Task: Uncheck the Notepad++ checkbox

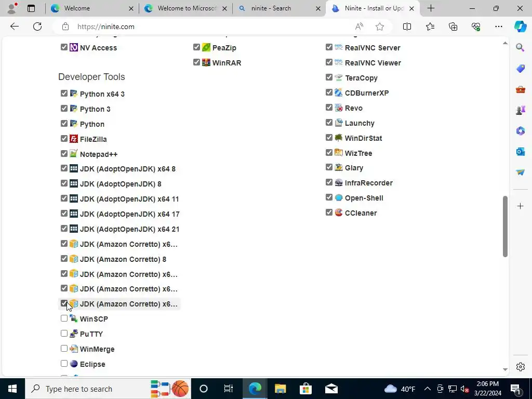Action: click(x=64, y=153)
